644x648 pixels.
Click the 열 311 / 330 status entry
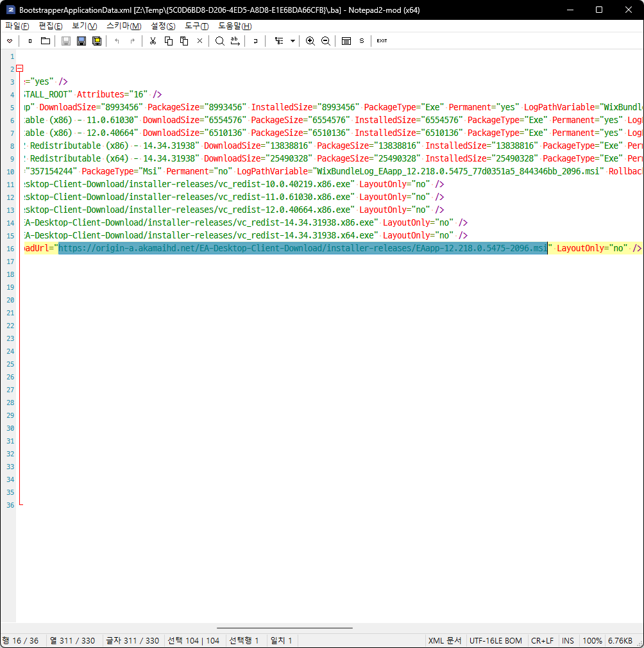[x=72, y=640]
